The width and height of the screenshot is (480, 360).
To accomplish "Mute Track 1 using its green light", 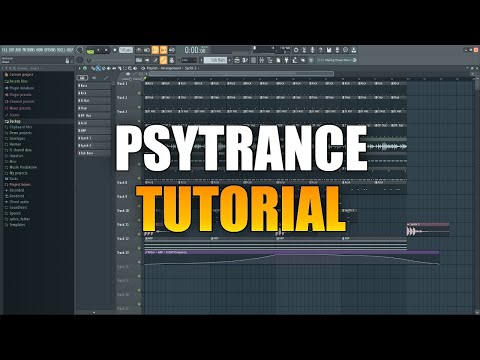I will (139, 93).
